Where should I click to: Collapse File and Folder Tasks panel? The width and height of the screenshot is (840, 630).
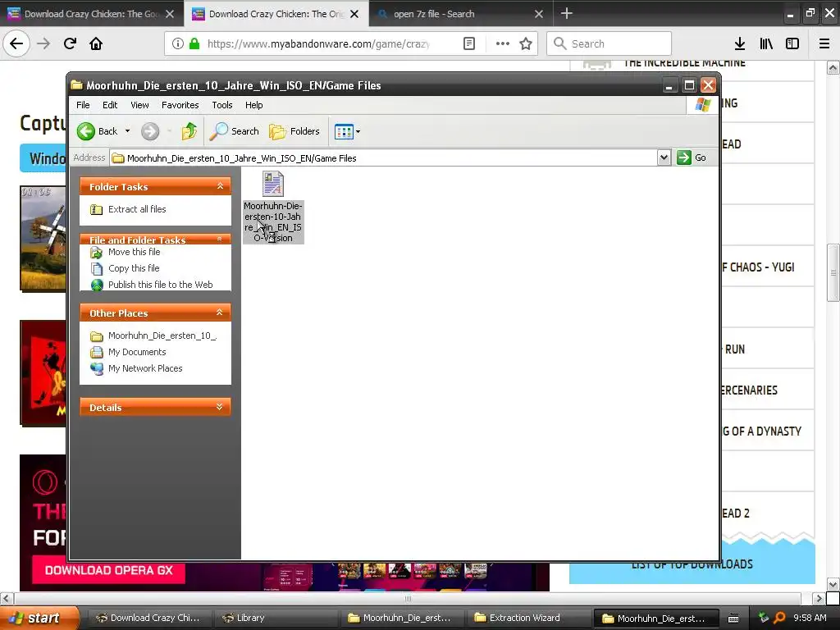click(220, 239)
